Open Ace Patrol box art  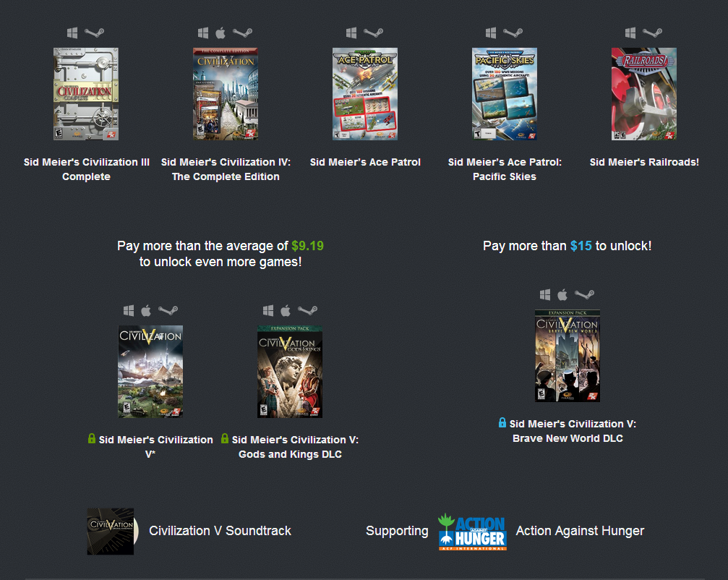click(365, 94)
